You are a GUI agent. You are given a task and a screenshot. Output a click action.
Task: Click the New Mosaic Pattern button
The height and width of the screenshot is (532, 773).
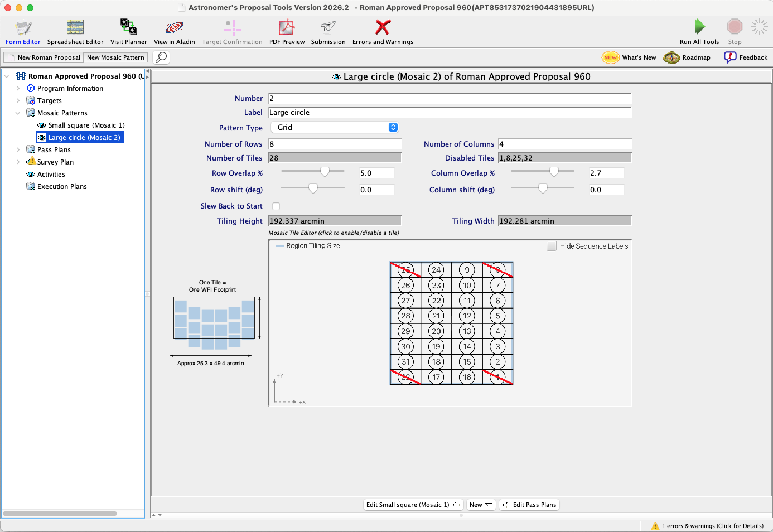point(115,57)
